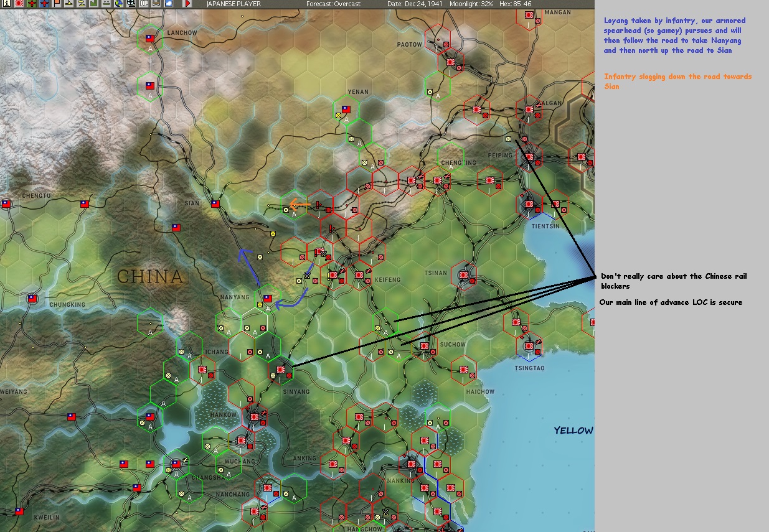Select the Japanese unit at Suchow
Viewport: 769px width, 532px height.
(424, 345)
